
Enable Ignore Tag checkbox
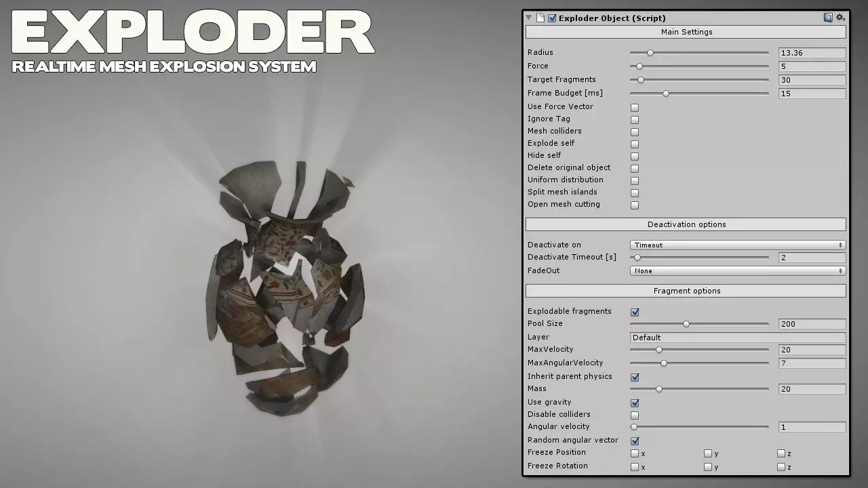635,119
